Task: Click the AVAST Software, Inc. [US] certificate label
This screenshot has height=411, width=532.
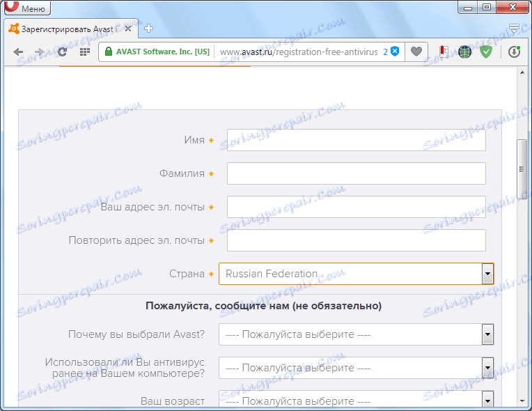Action: [162, 52]
